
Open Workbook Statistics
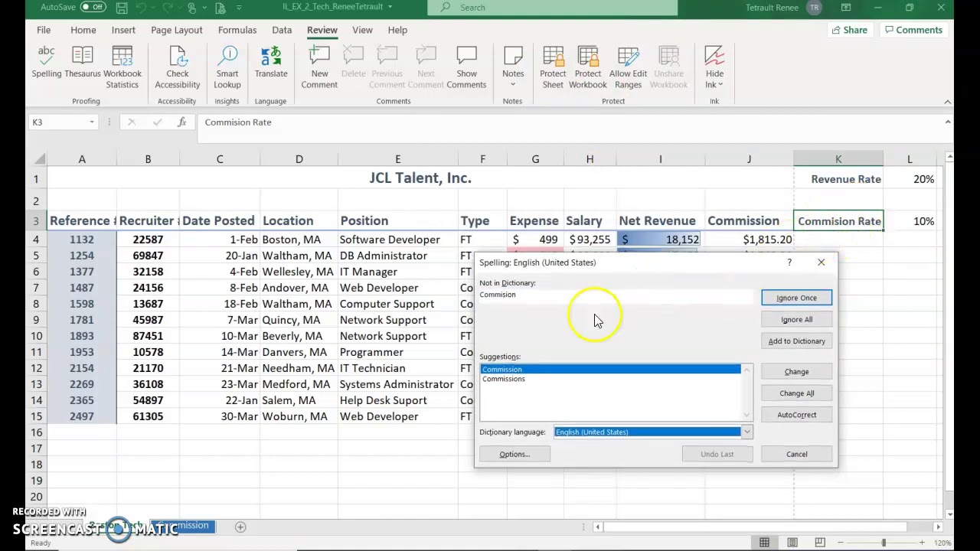[122, 67]
